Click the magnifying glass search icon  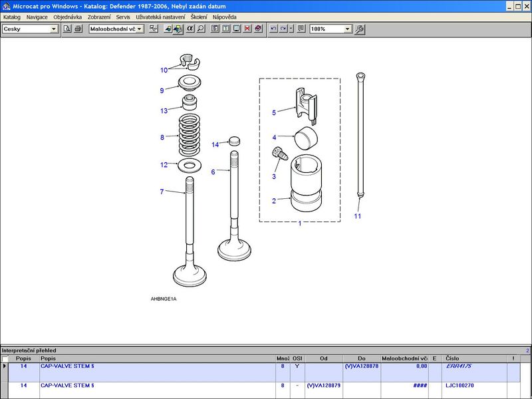click(x=201, y=29)
